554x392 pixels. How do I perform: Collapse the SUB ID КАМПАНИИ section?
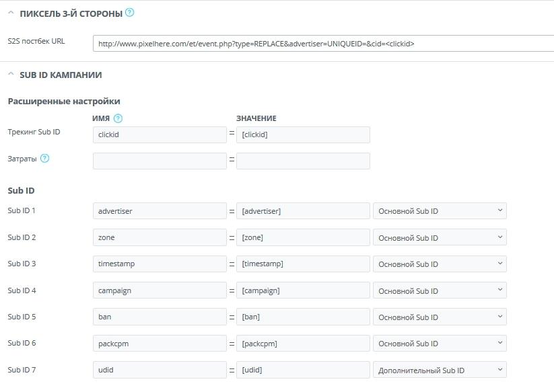(x=11, y=75)
